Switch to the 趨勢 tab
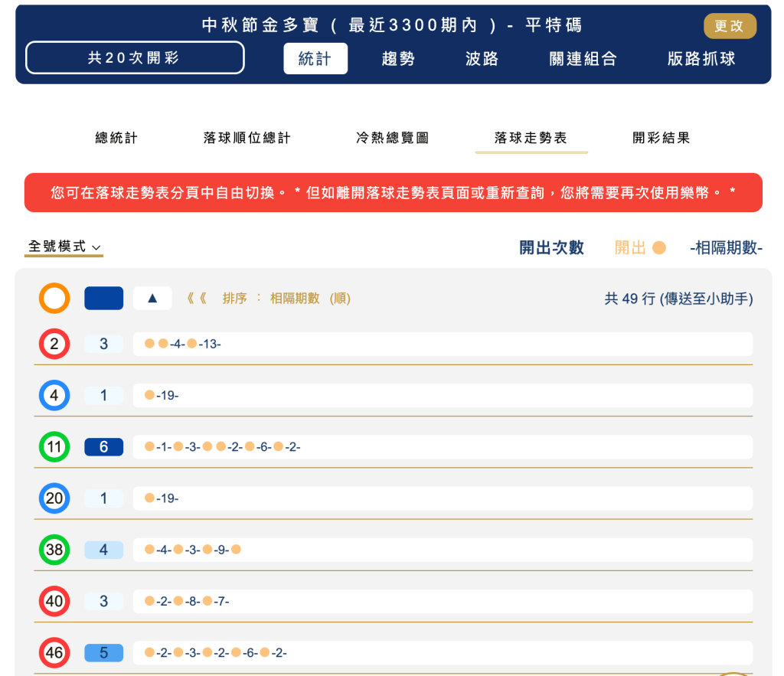 tap(397, 57)
